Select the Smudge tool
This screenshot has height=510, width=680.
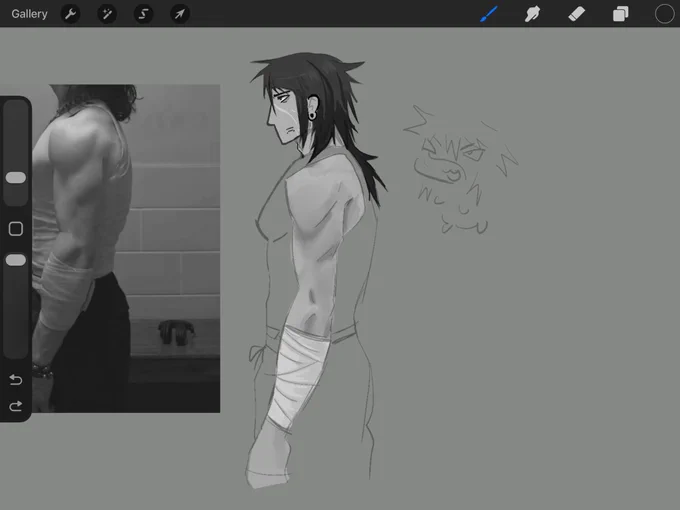[533, 14]
